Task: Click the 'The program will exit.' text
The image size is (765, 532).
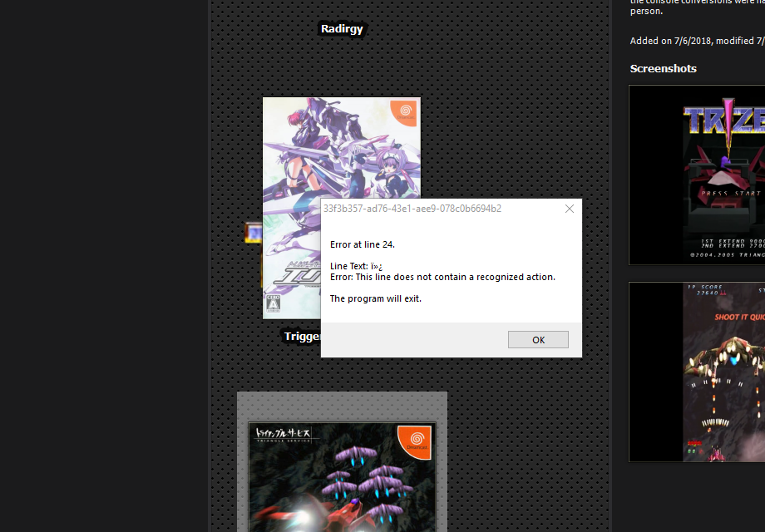Action: tap(376, 298)
